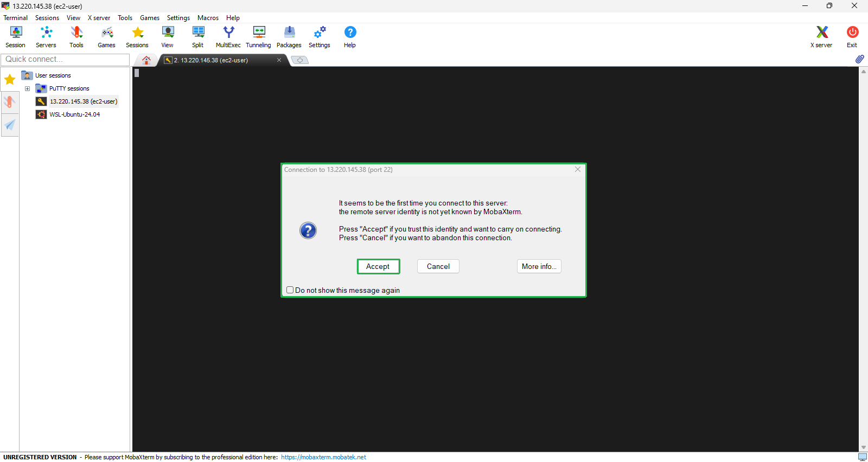This screenshot has width=868, height=462.
Task: Open the home tab icon
Action: pos(146,60)
